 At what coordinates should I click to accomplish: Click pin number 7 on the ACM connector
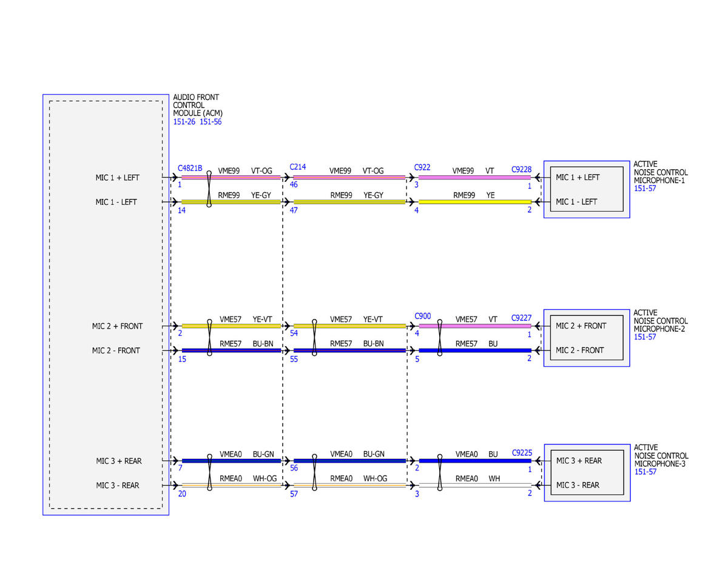pos(180,468)
